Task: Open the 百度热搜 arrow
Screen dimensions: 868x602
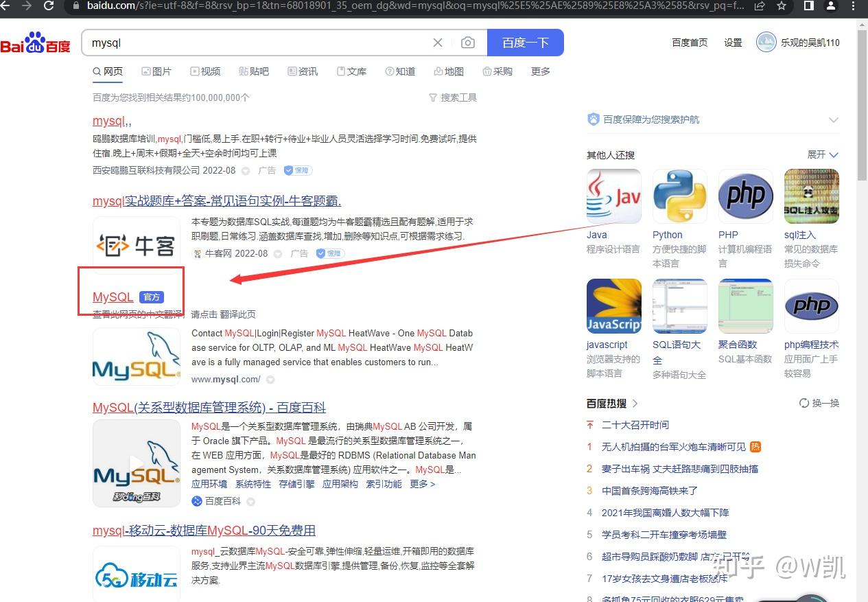Action: point(635,403)
